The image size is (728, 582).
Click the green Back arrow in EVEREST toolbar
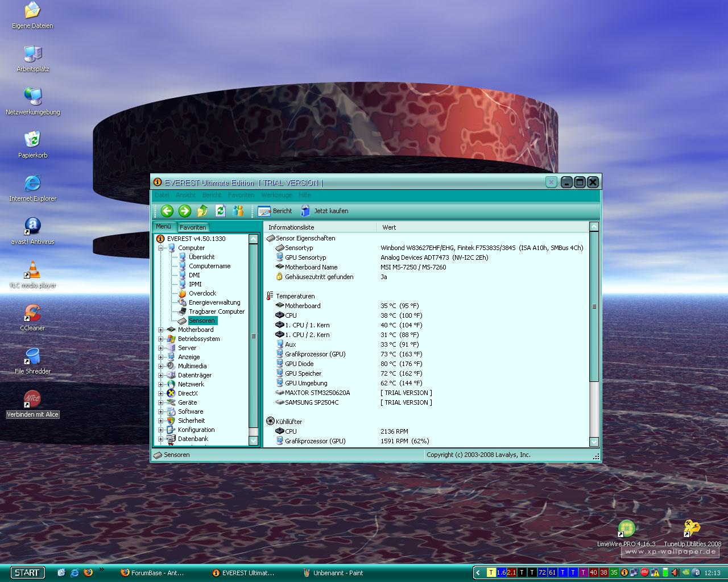tap(167, 211)
